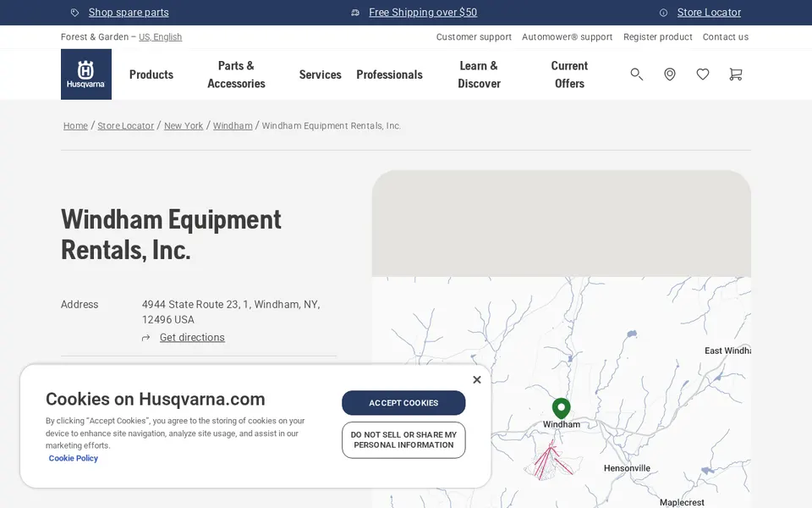
Task: Click the tag icon beside Shop spare parts
Action: pyautogui.click(x=74, y=13)
